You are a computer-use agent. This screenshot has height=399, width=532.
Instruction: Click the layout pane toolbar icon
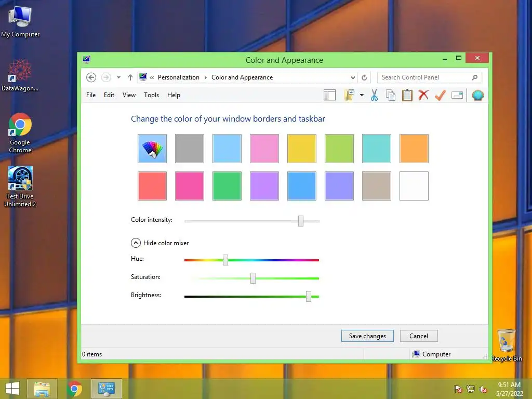(329, 96)
